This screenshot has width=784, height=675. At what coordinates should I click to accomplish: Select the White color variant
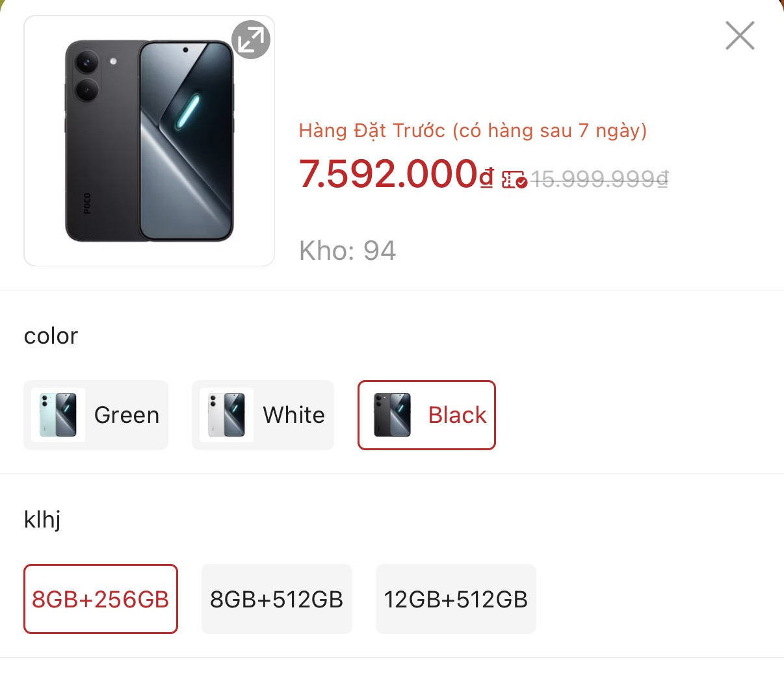[x=263, y=414]
